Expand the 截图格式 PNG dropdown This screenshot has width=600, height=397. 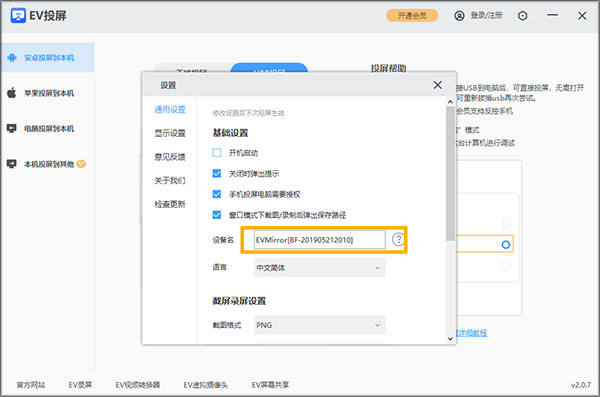coord(320,325)
